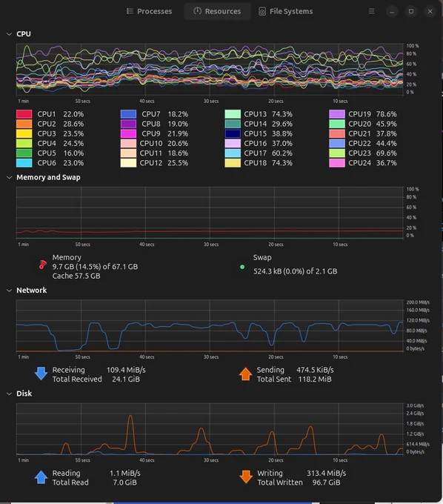Click the Total Read 7.0 GiB value
The height and width of the screenshot is (504, 443).
(125, 483)
